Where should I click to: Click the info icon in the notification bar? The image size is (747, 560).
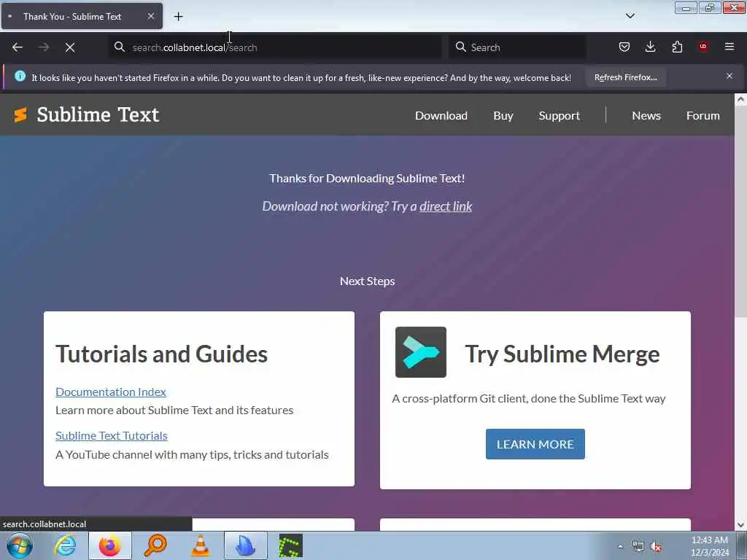tap(20, 76)
